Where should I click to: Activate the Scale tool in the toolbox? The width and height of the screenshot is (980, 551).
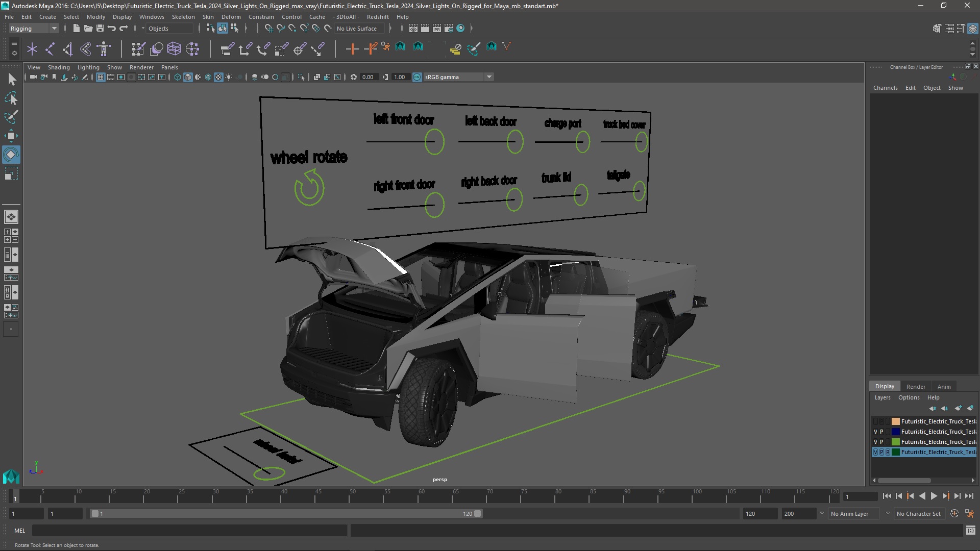11,174
